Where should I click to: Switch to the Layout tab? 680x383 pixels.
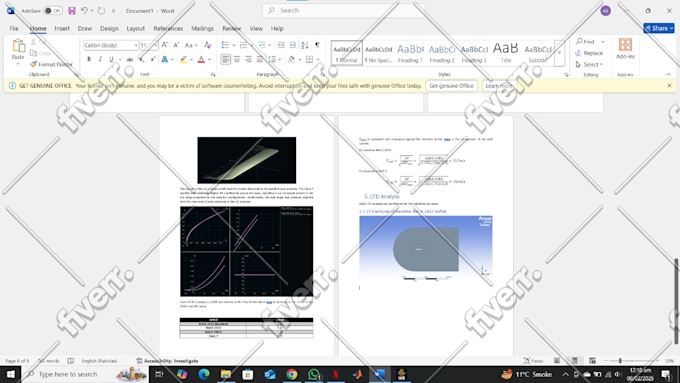point(135,28)
